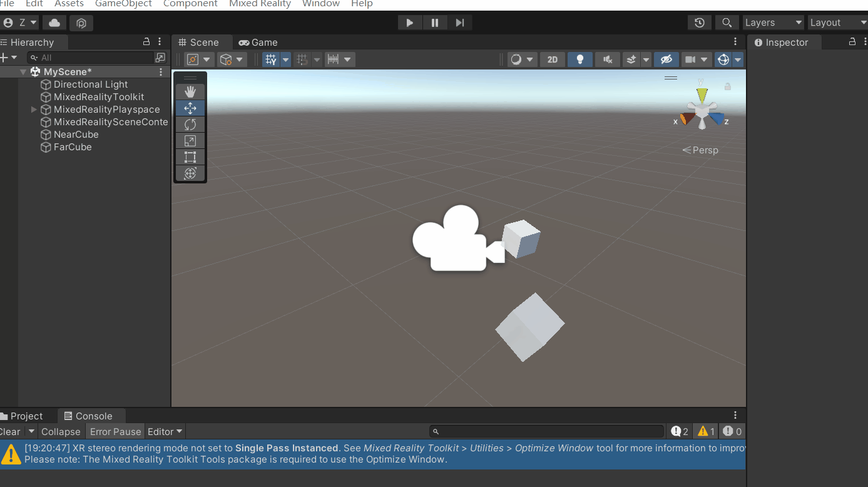Open the Layout dropdown
868x487 pixels.
click(838, 23)
